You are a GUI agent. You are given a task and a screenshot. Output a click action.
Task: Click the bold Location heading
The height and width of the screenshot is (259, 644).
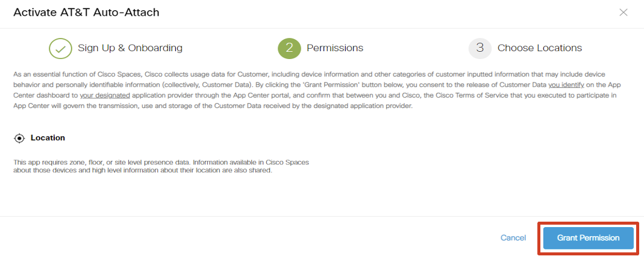(x=48, y=138)
